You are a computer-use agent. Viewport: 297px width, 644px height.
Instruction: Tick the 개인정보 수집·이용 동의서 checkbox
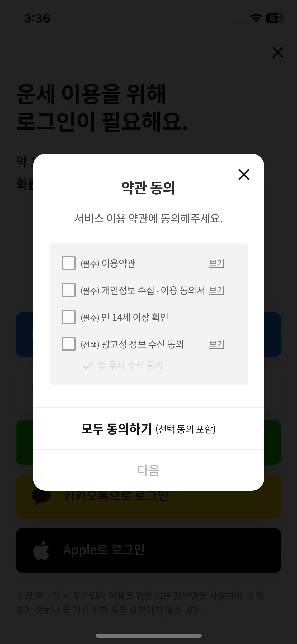click(69, 290)
